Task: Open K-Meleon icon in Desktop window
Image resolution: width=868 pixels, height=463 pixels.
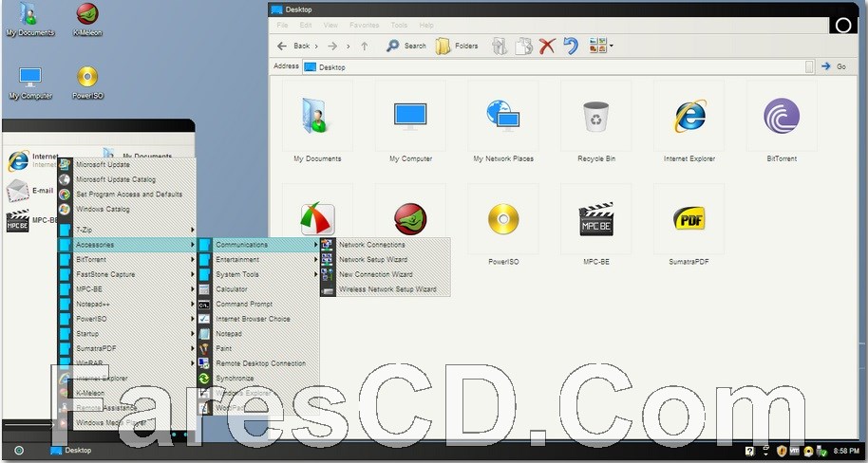Action: [410, 219]
